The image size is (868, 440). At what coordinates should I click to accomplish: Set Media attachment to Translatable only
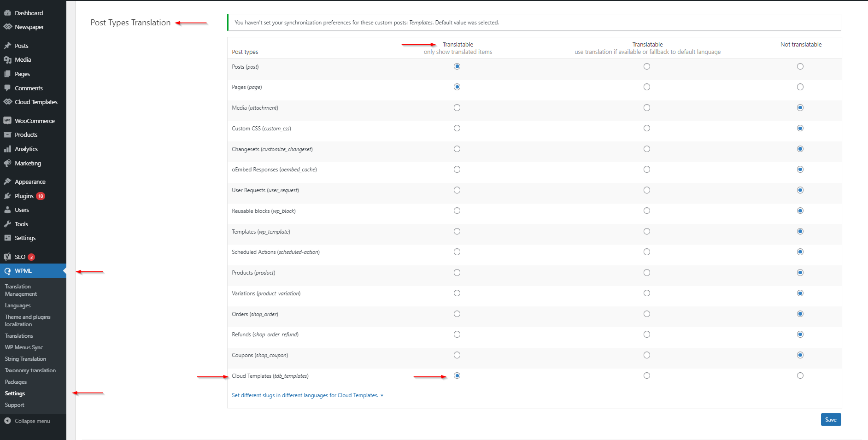point(457,107)
